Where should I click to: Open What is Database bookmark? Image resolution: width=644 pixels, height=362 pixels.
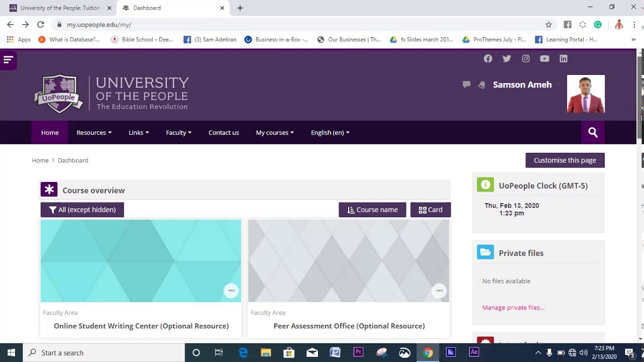point(69,39)
